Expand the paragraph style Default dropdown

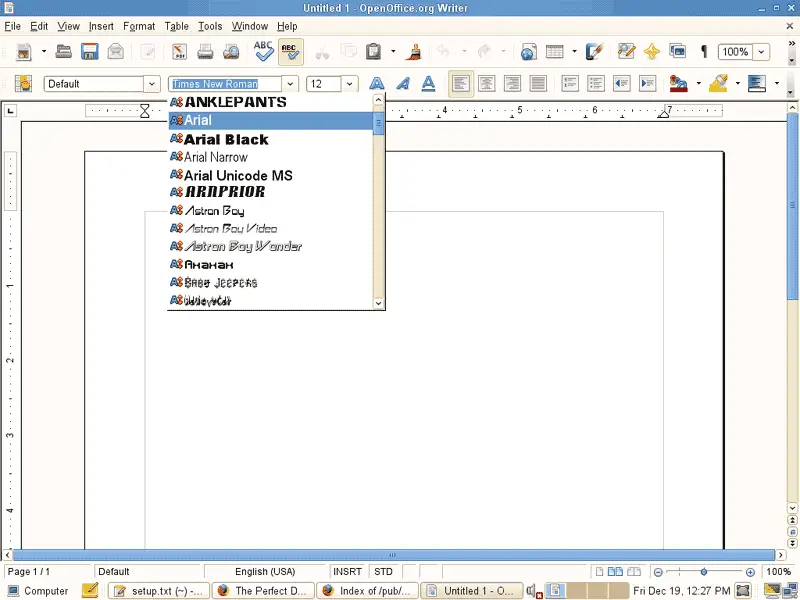152,84
